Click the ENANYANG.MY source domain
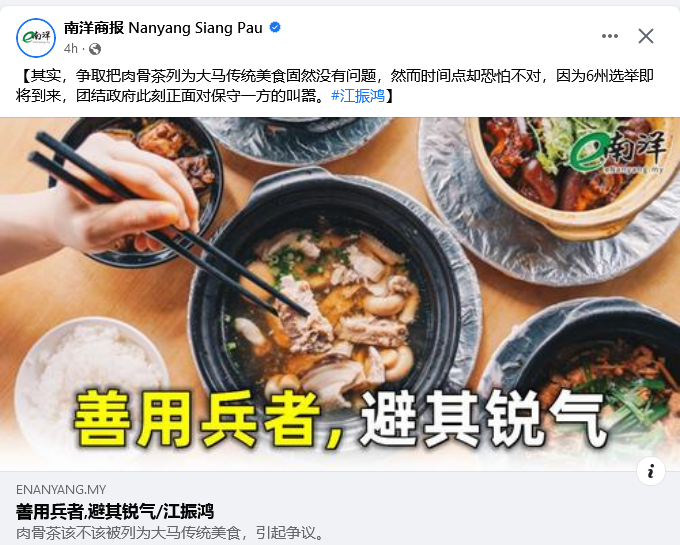Image resolution: width=680 pixels, height=545 pixels. [x=61, y=490]
